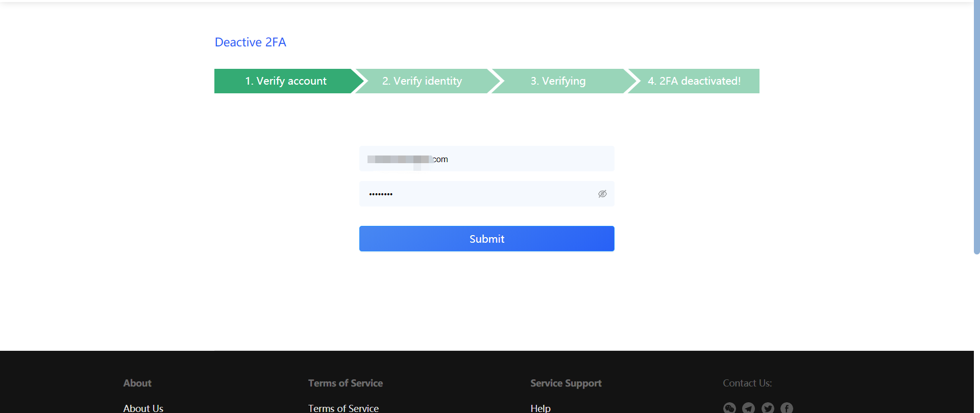The height and width of the screenshot is (413, 980).
Task: Select the '1. Verify account' step
Action: coord(285,81)
